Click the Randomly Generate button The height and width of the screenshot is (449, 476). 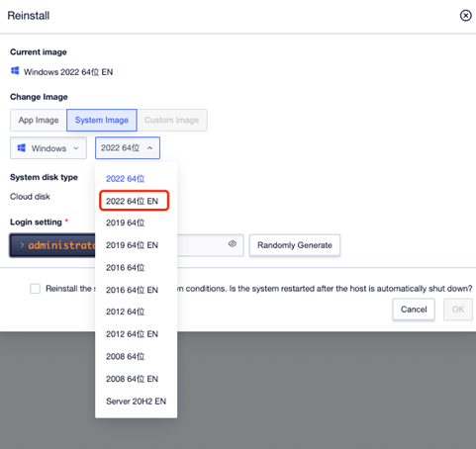(x=295, y=245)
